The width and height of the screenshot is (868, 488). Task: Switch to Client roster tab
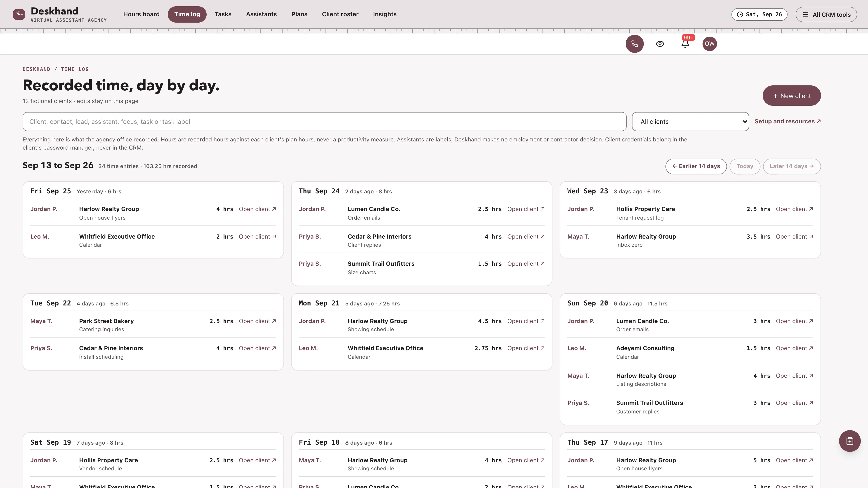click(340, 14)
